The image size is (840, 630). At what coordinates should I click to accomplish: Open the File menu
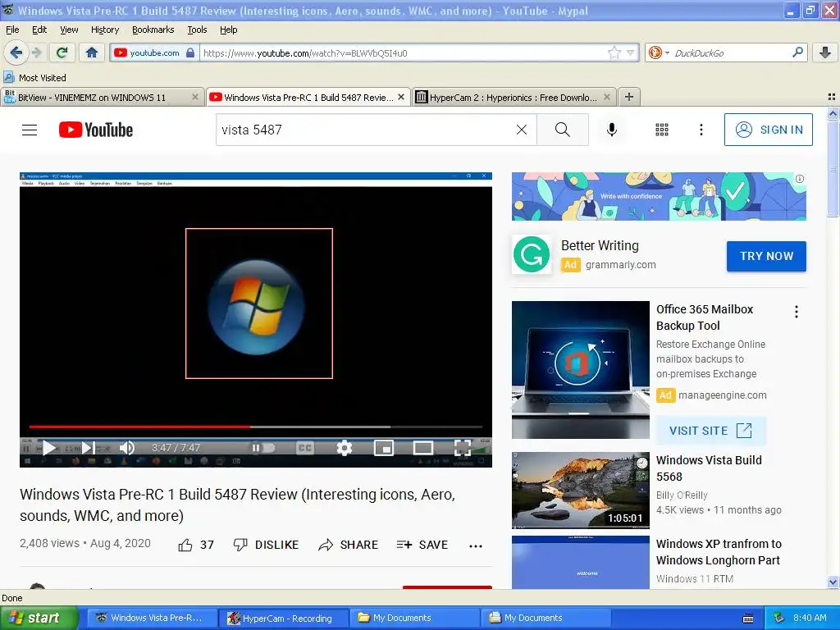pos(12,30)
